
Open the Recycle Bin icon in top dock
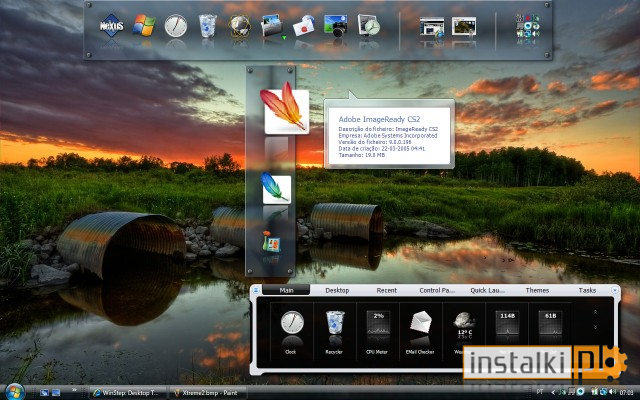point(207,25)
